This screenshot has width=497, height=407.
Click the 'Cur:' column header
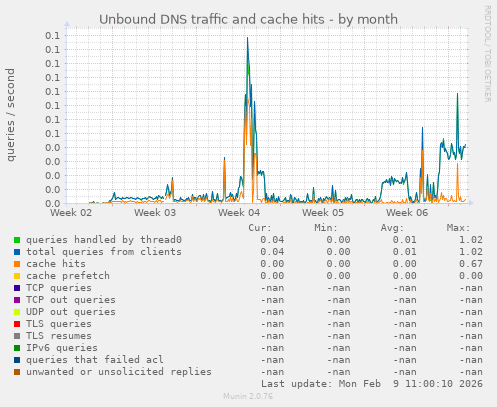click(260, 228)
